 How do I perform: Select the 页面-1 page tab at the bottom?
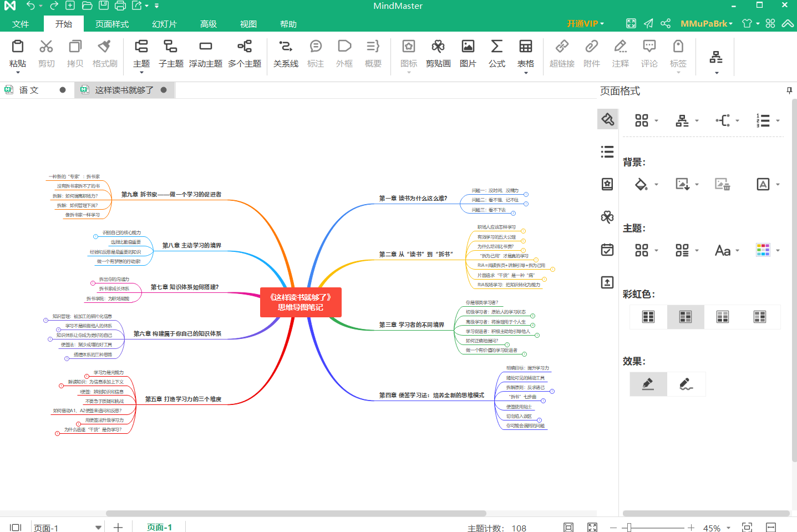pyautogui.click(x=160, y=528)
